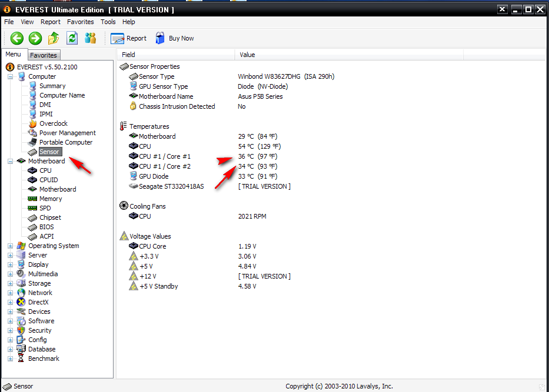Switch to the Menu tab
This screenshot has width=549, height=392.
[13, 54]
